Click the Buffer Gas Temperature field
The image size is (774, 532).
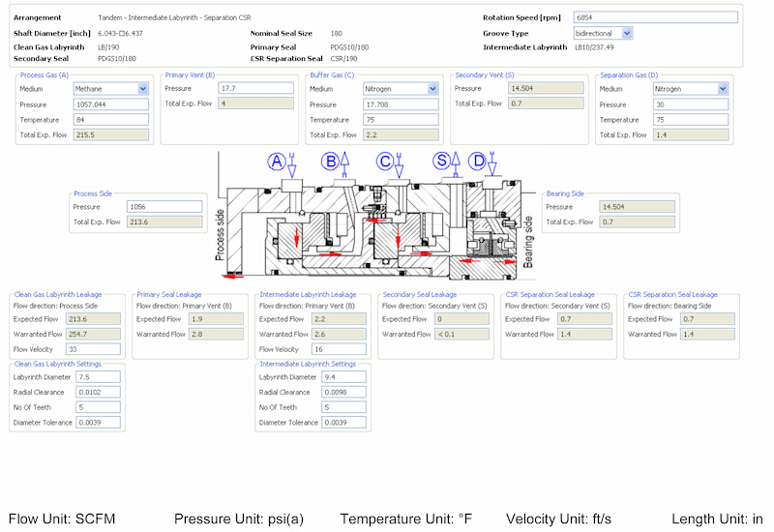pyautogui.click(x=401, y=120)
